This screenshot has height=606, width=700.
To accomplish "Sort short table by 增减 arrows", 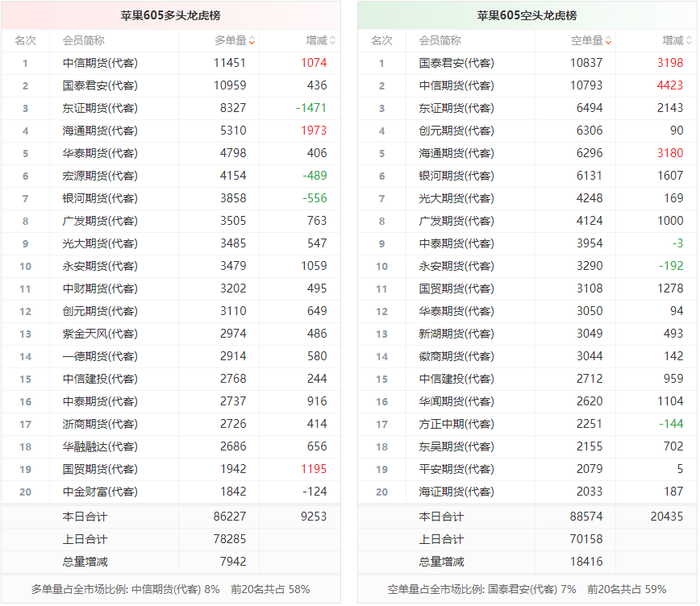I will pyautogui.click(x=689, y=40).
